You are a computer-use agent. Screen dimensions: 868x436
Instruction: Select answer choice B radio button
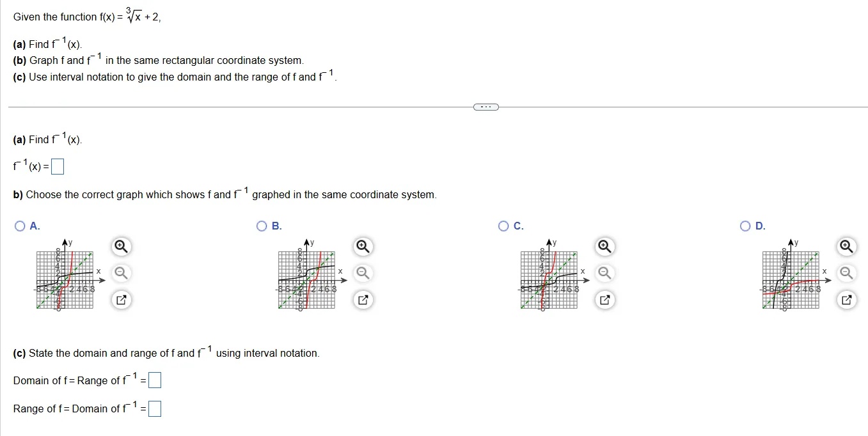(260, 226)
